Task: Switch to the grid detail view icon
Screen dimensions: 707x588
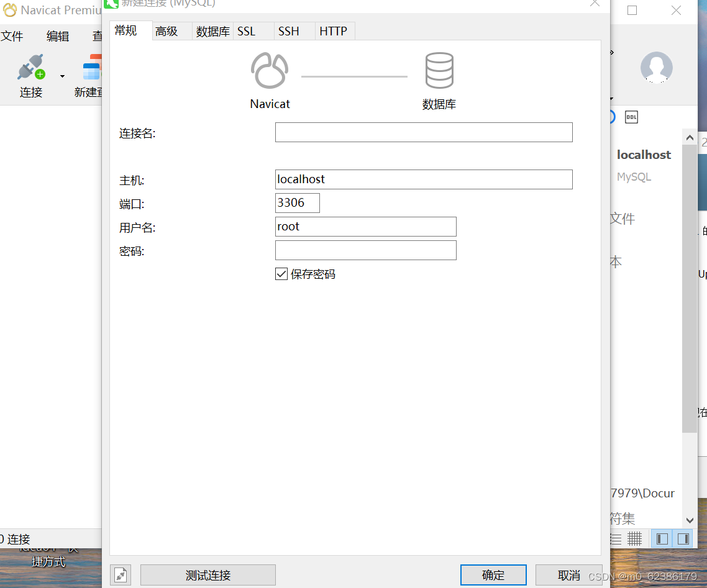Action: (634, 539)
